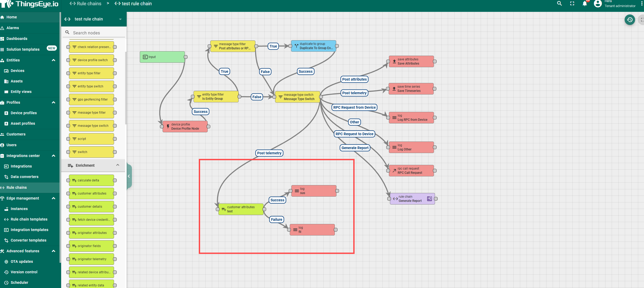Open Rule chain templates menu item
Image resolution: width=644 pixels, height=288 pixels.
click(x=29, y=219)
